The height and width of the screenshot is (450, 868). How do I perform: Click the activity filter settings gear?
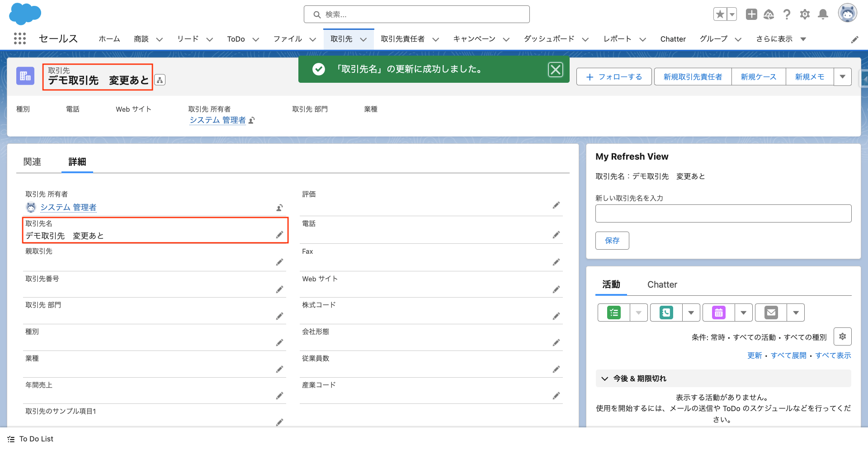point(842,336)
